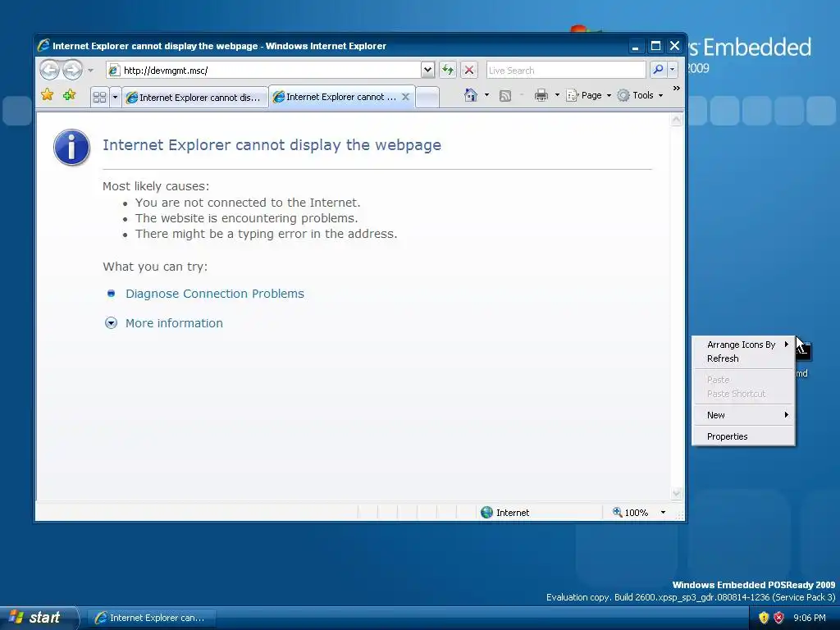Click the page icon in address bar

[113, 71]
